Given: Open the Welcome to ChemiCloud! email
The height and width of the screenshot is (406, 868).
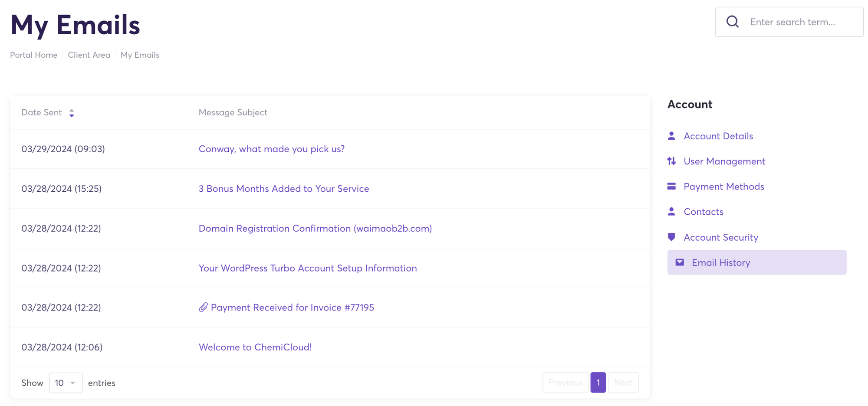Looking at the screenshot, I should coord(255,347).
